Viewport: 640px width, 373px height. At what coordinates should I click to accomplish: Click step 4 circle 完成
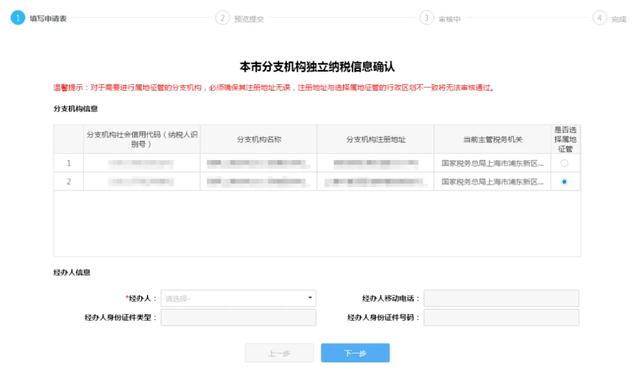(600, 18)
